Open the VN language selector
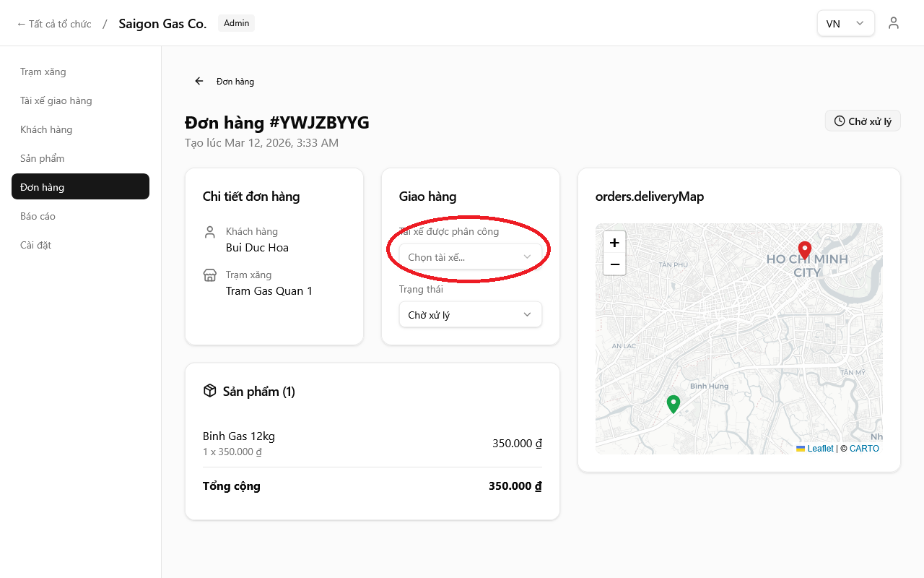Image resolution: width=924 pixels, height=578 pixels. coord(845,22)
